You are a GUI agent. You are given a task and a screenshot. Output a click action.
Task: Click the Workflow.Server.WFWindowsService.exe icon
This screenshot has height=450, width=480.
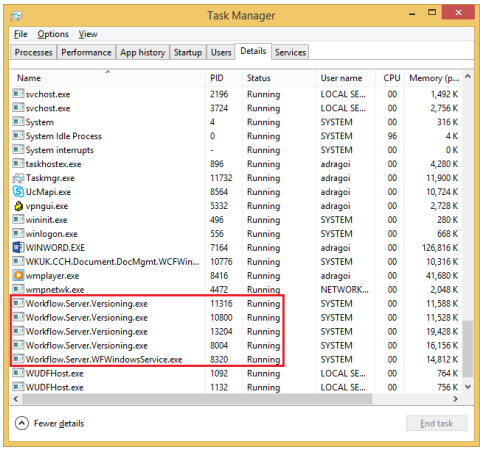tap(18, 359)
